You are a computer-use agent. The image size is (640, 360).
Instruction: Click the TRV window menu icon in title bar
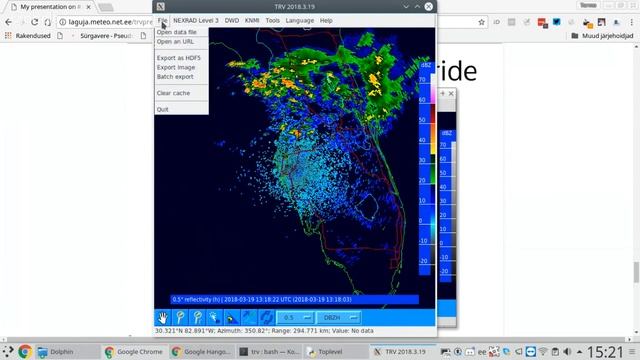161,7
